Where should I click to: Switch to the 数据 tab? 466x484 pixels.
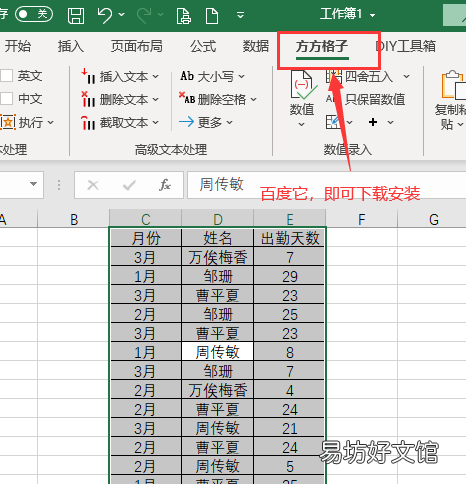(256, 46)
